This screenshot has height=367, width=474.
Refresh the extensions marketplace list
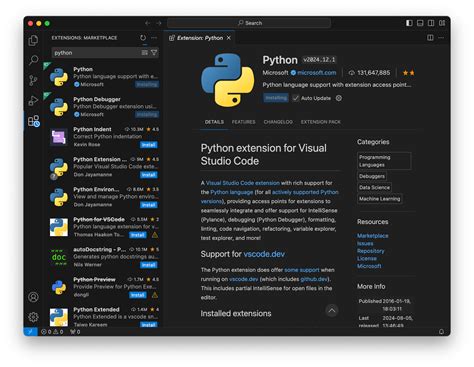tap(143, 38)
